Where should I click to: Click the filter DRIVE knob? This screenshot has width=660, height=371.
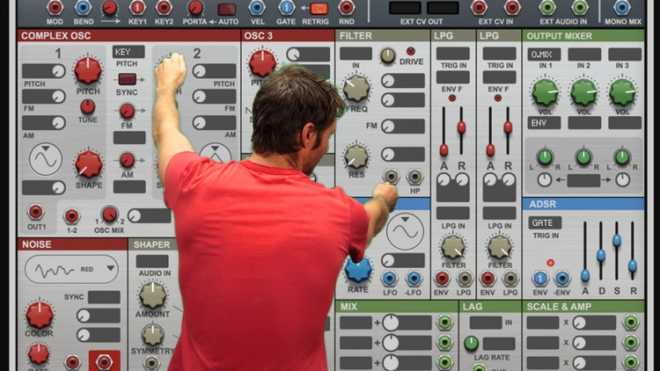(388, 56)
